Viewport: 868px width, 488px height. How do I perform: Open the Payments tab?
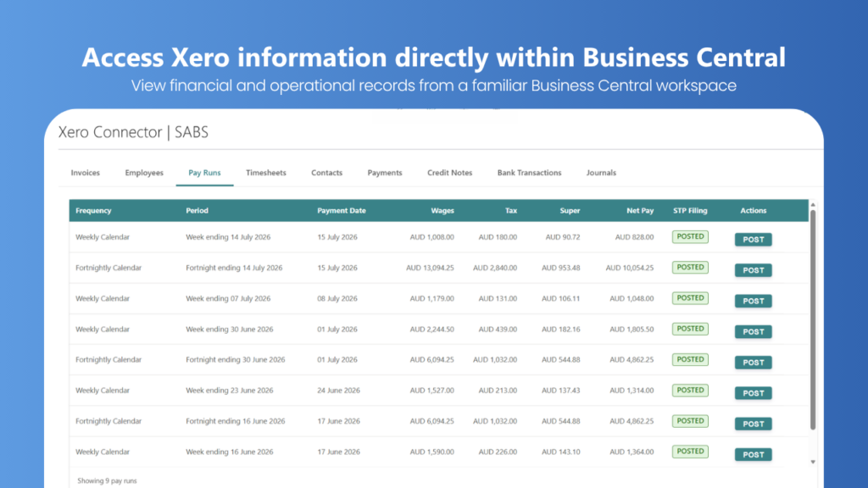point(385,173)
